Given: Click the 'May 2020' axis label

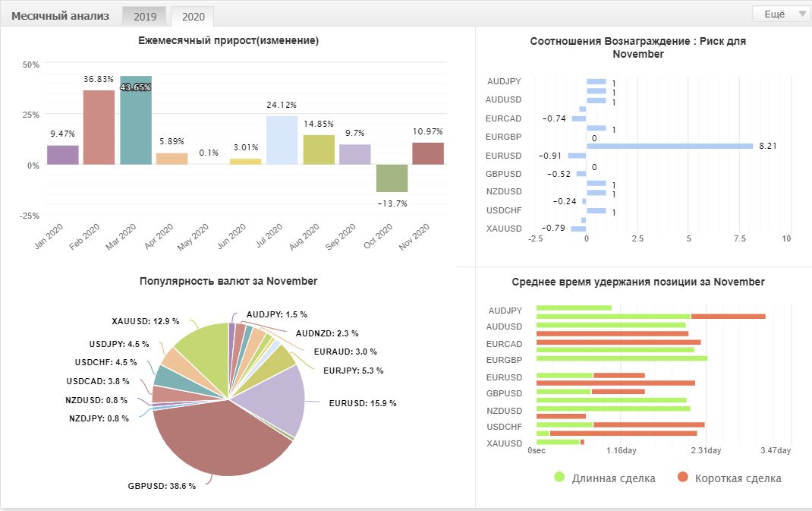Looking at the screenshot, I should pos(194,237).
